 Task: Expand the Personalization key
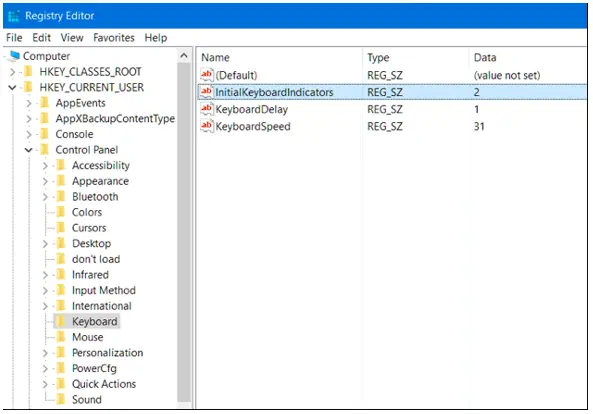click(x=45, y=353)
